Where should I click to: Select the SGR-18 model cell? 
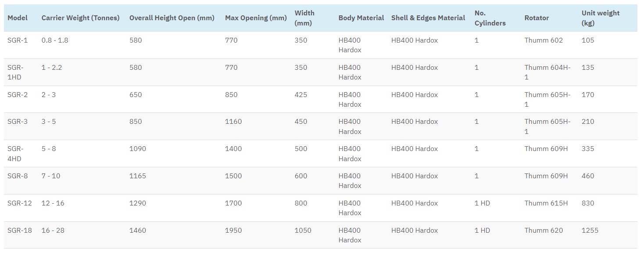[x=20, y=231]
